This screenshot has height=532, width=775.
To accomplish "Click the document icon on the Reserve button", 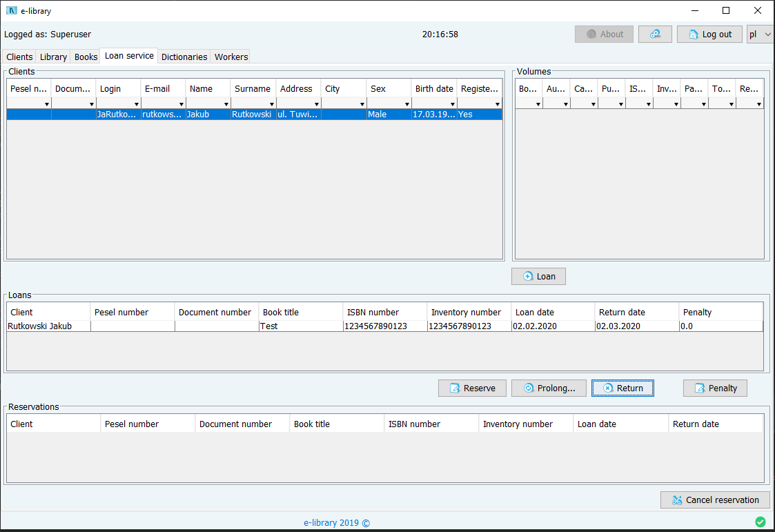I will click(x=453, y=388).
